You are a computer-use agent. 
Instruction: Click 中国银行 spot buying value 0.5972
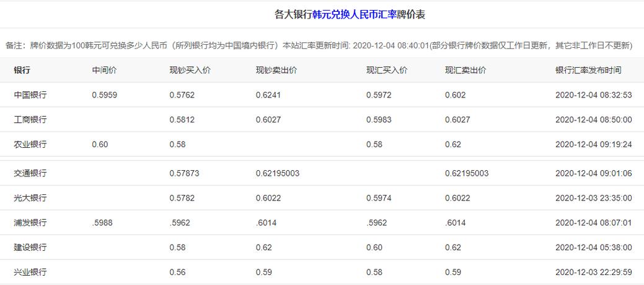pos(379,95)
